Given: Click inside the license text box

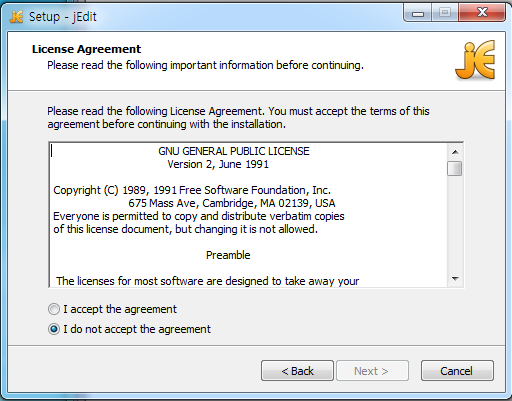Looking at the screenshot, I should pos(248,215).
